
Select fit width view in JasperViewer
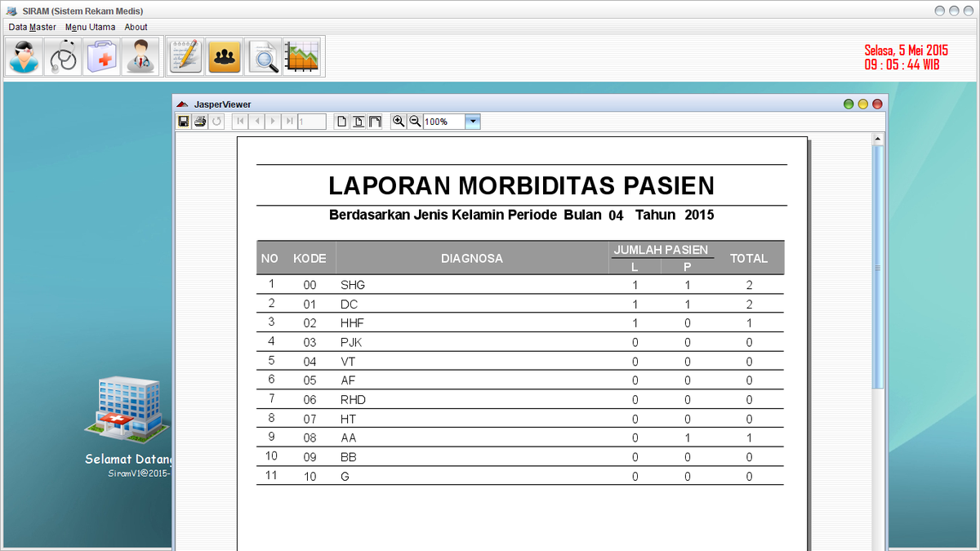pos(375,122)
